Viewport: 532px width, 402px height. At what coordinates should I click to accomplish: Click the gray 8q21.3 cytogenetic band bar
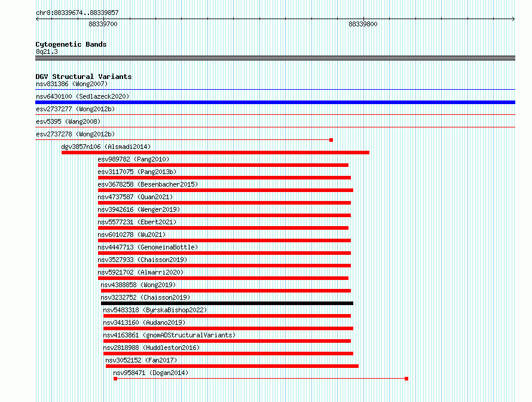pos(275,58)
